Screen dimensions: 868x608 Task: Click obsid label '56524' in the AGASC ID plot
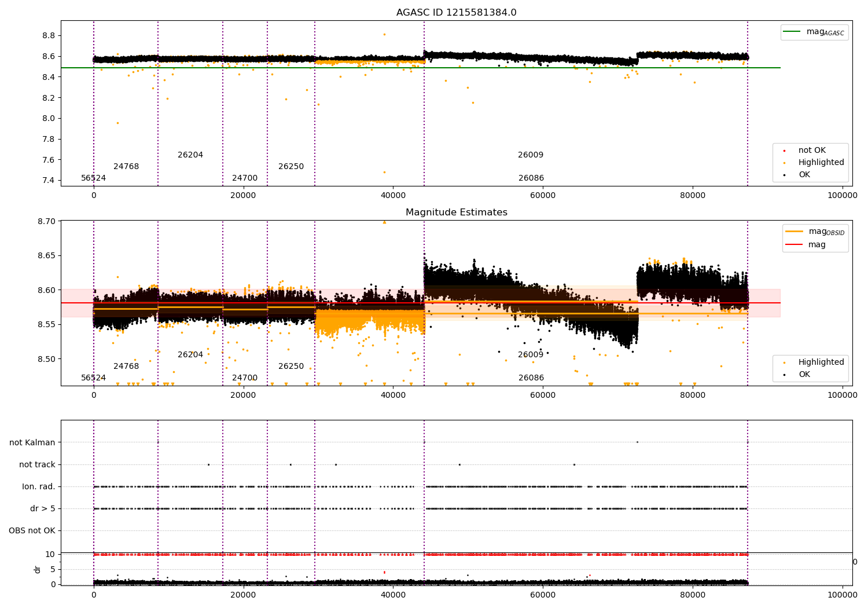[94, 178]
